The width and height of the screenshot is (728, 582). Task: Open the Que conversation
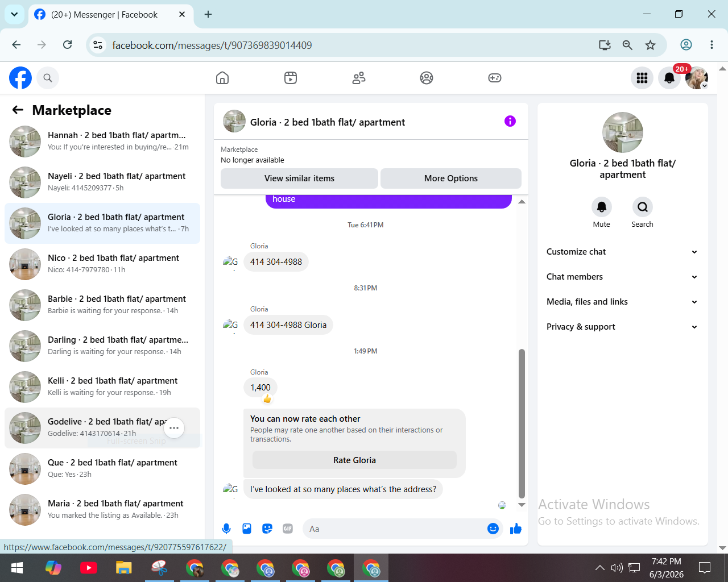point(102,469)
